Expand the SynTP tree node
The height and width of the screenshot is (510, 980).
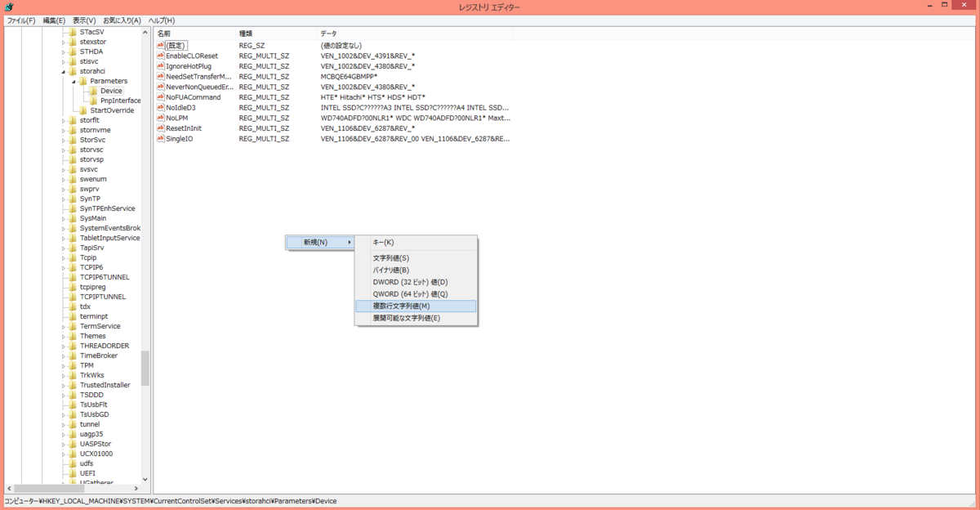click(63, 199)
